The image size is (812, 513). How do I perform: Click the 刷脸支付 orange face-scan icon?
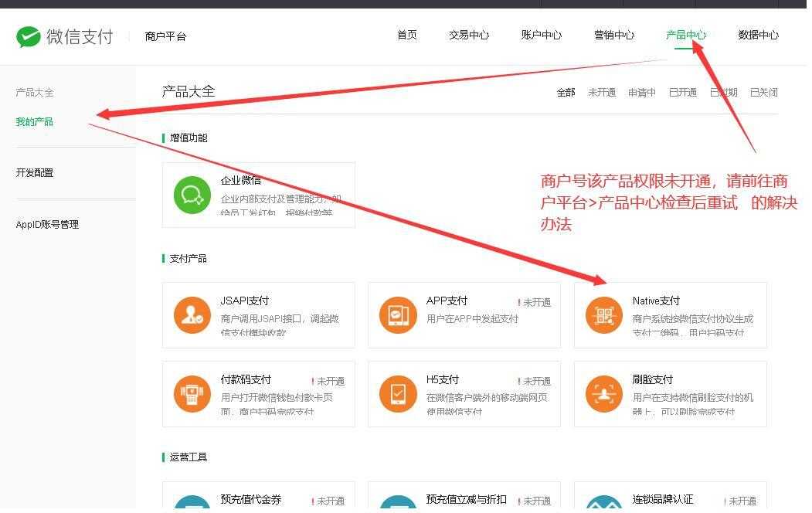pyautogui.click(x=604, y=394)
